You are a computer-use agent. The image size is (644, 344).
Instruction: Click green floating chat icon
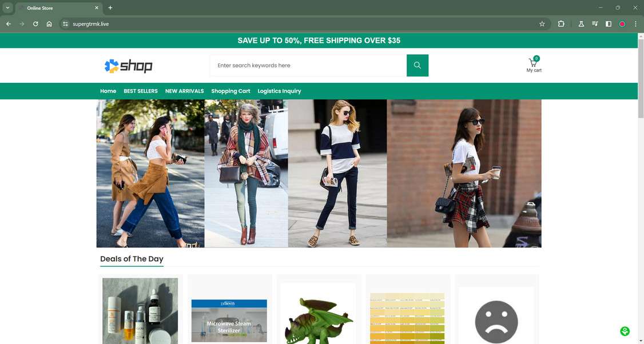point(625,331)
